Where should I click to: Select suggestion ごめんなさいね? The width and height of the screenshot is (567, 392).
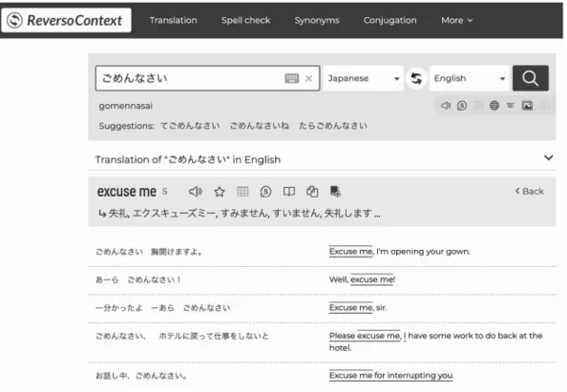click(260, 126)
